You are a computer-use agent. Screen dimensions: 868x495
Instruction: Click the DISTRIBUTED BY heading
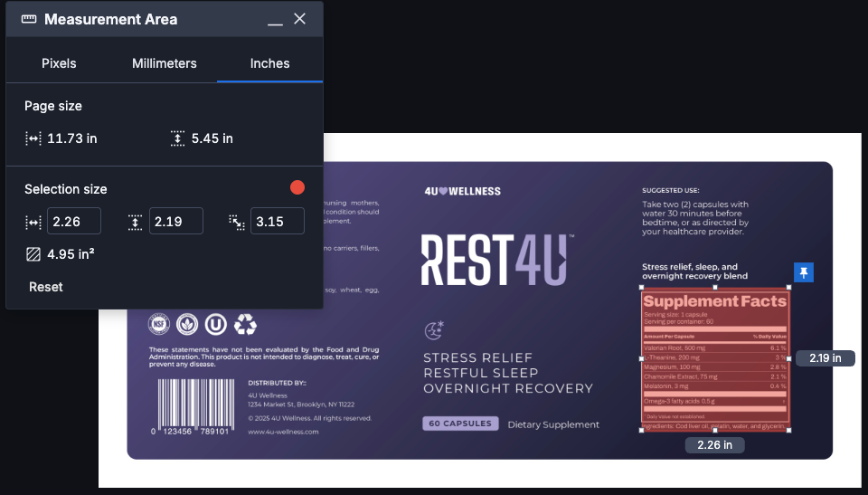(278, 383)
